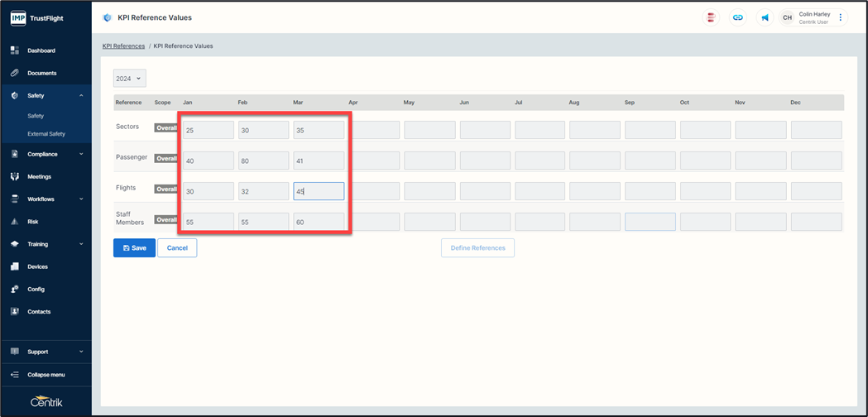The height and width of the screenshot is (417, 868).
Task: Click the red stacked-layers icon in header
Action: (710, 17)
